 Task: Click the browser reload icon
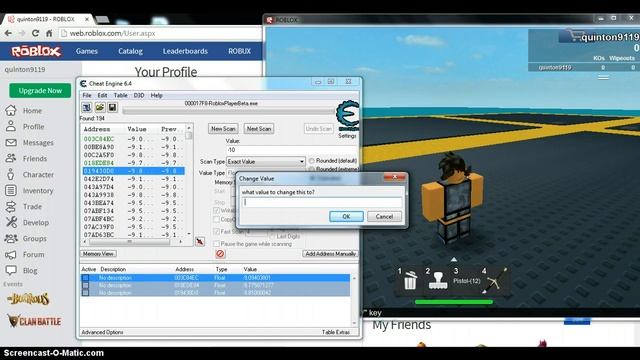[36, 33]
